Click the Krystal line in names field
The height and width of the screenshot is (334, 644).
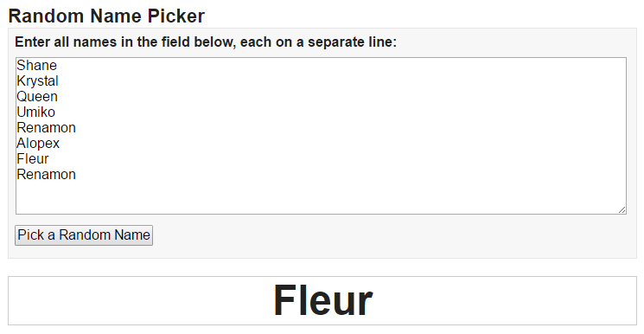pos(37,81)
